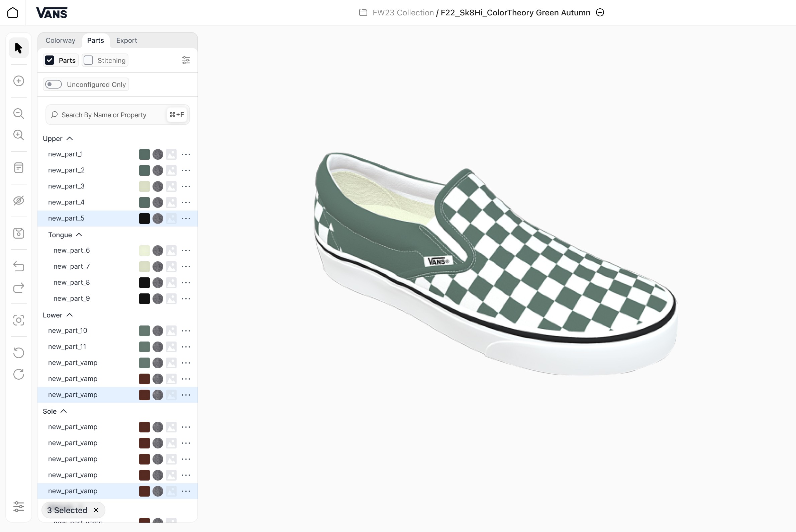Click the Vans logo

tap(52, 13)
